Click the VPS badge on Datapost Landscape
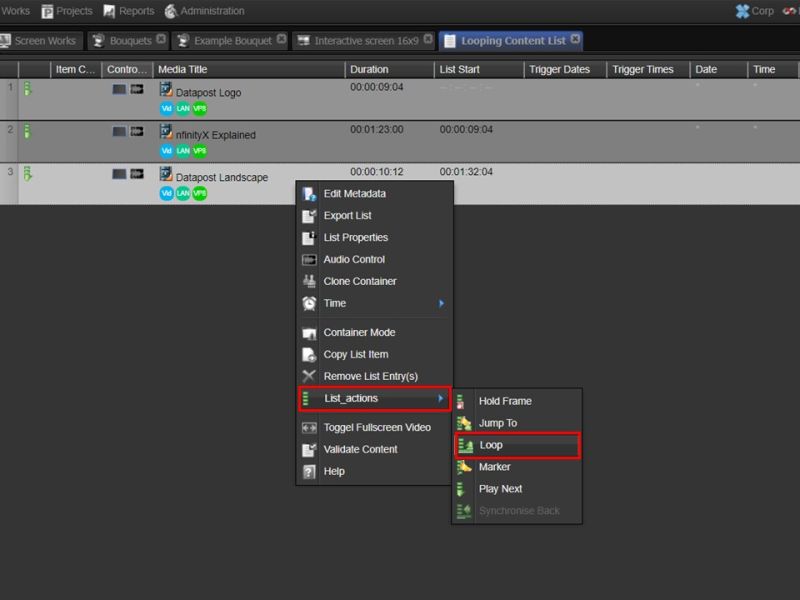 point(199,193)
